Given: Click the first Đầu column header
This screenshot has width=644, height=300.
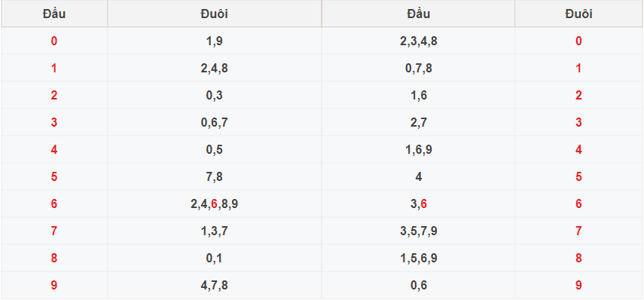Looking at the screenshot, I should [54, 14].
